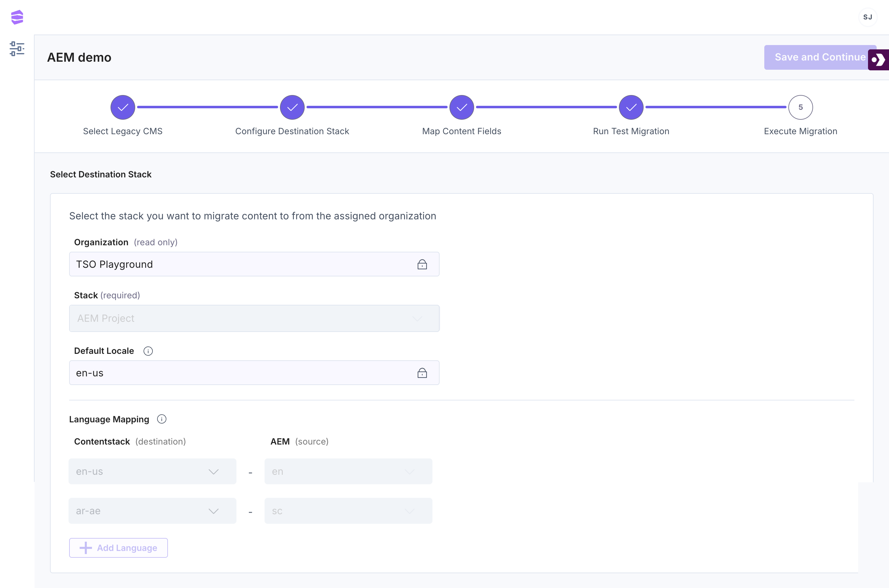Screen dimensions: 889x588
Task: Go to Map Content Fields step
Action: [x=461, y=107]
